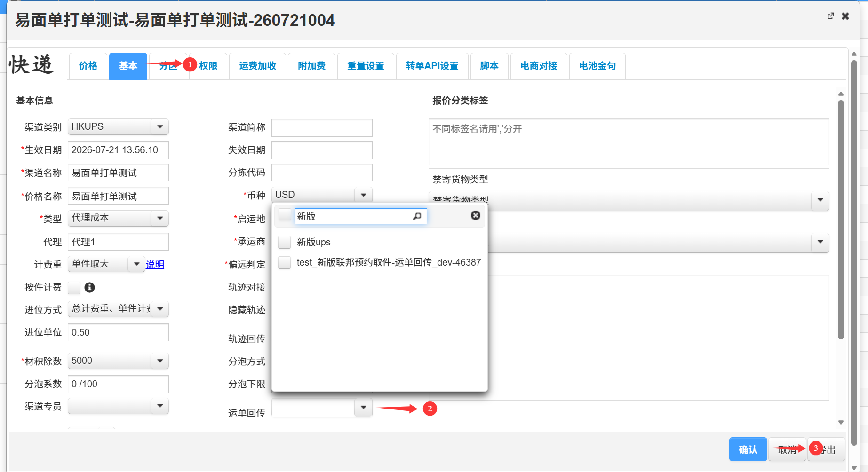This screenshot has height=472, width=868.
Task: Open the 脚本 tab
Action: coord(489,66)
